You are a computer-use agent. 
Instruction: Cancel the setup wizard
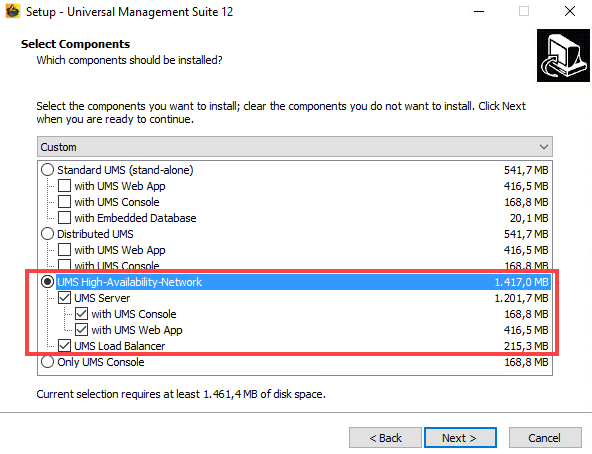point(545,438)
